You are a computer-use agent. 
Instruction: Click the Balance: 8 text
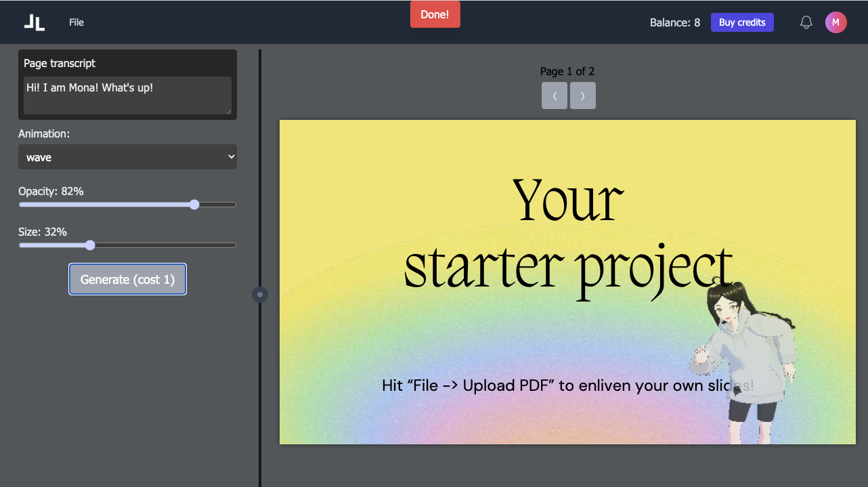675,22
